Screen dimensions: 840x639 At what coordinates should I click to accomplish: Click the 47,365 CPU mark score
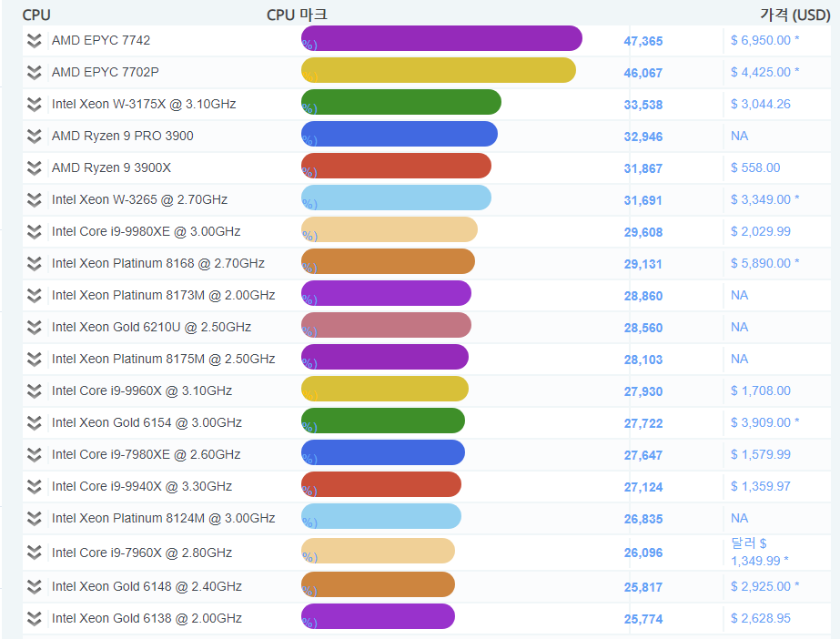(x=643, y=41)
